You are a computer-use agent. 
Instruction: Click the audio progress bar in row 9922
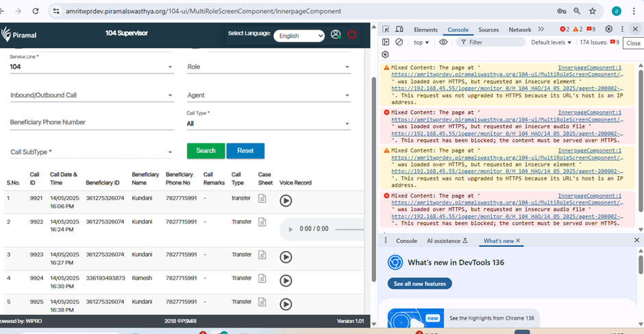point(349,229)
